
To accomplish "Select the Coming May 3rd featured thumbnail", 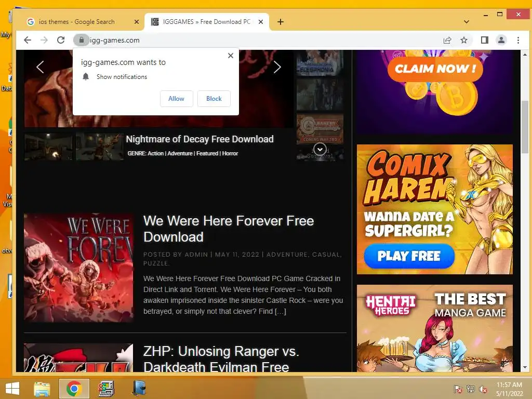I will pos(320,129).
